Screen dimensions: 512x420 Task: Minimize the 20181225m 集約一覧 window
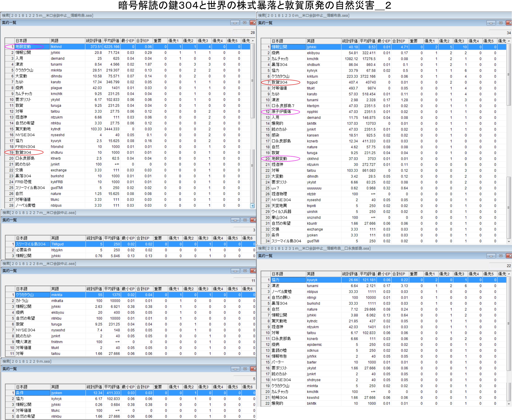pos(235,23)
